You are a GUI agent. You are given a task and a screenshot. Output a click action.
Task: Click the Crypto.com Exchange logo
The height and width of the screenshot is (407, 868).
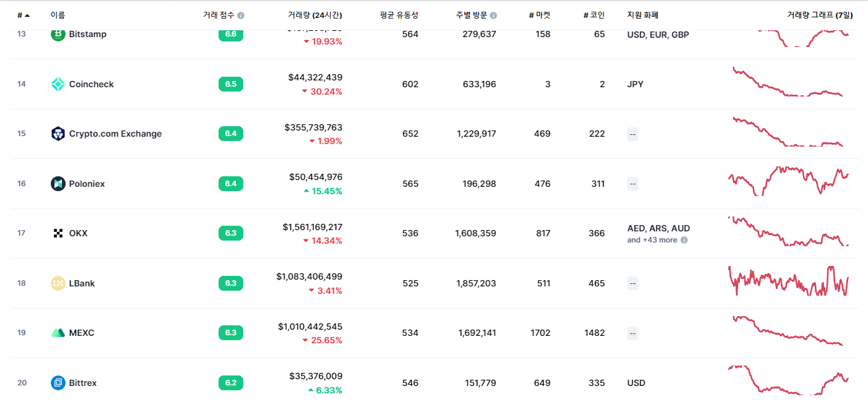point(58,134)
